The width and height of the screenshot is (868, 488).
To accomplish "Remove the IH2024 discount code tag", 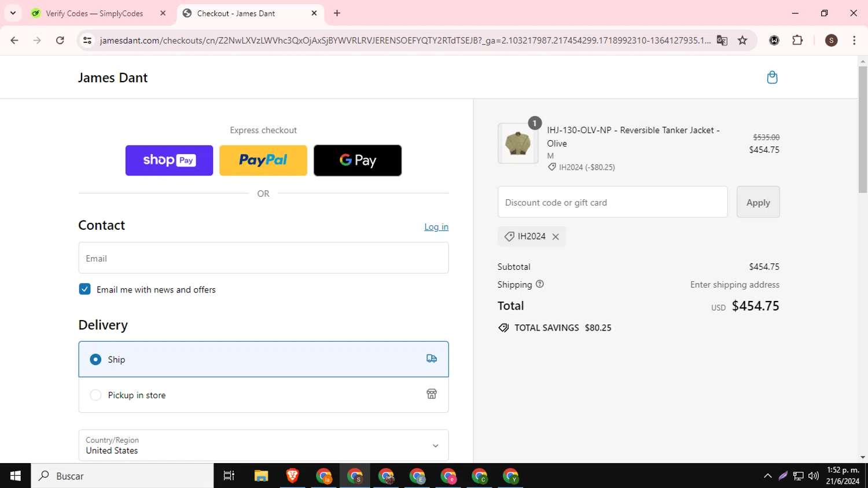I will 556,237.
